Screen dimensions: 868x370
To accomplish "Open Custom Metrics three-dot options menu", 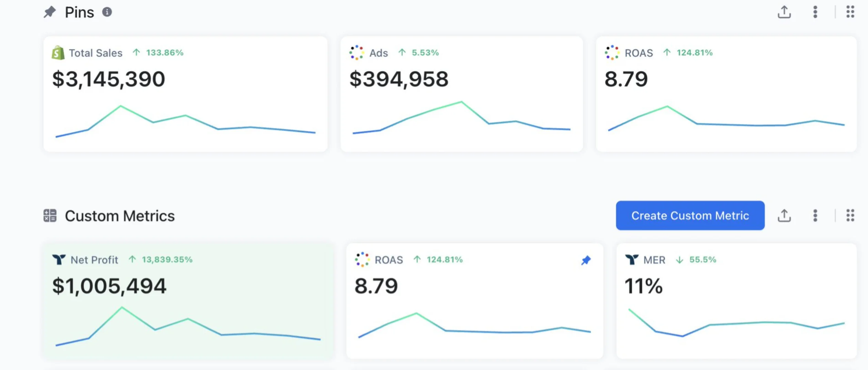I will [815, 215].
